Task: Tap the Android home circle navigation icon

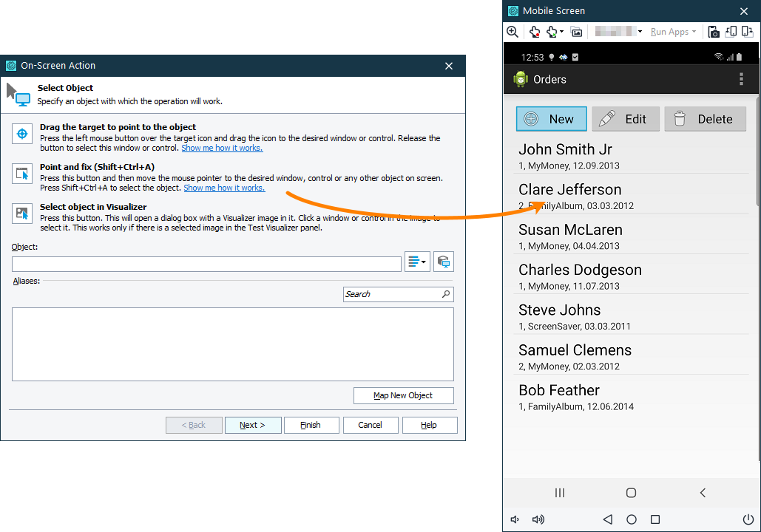Action: [x=630, y=493]
